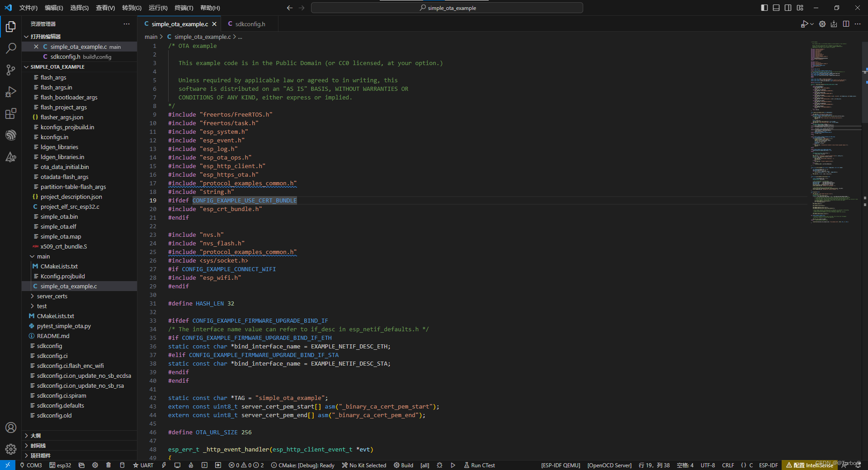
Task: Open the Extensions view
Action: tap(11, 113)
